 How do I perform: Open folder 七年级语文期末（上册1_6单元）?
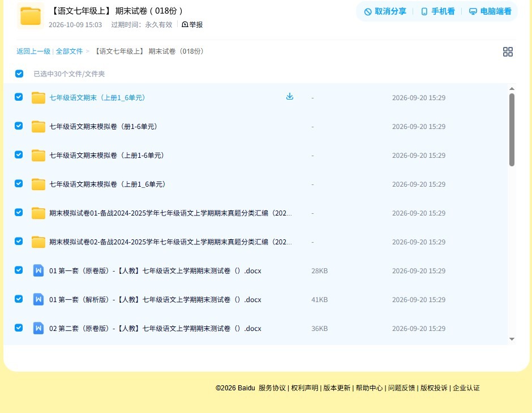pos(97,98)
